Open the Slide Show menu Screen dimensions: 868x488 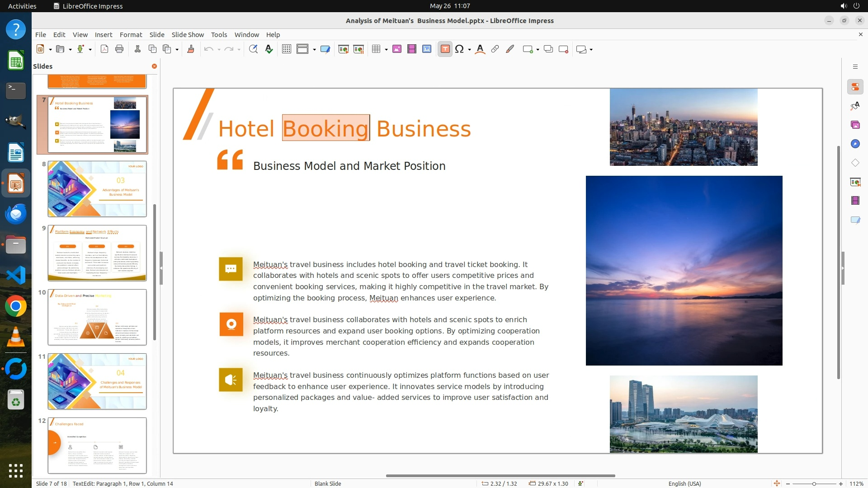pos(188,34)
